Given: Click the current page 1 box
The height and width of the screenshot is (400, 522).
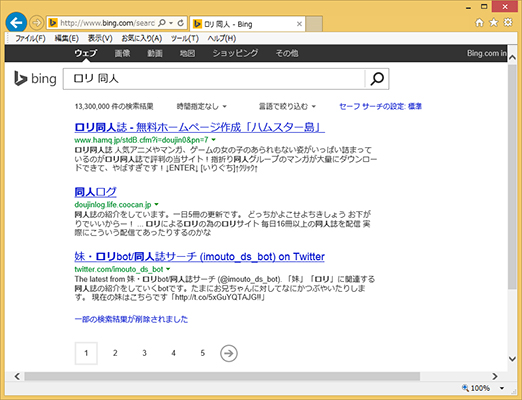Looking at the screenshot, I should click(x=86, y=353).
